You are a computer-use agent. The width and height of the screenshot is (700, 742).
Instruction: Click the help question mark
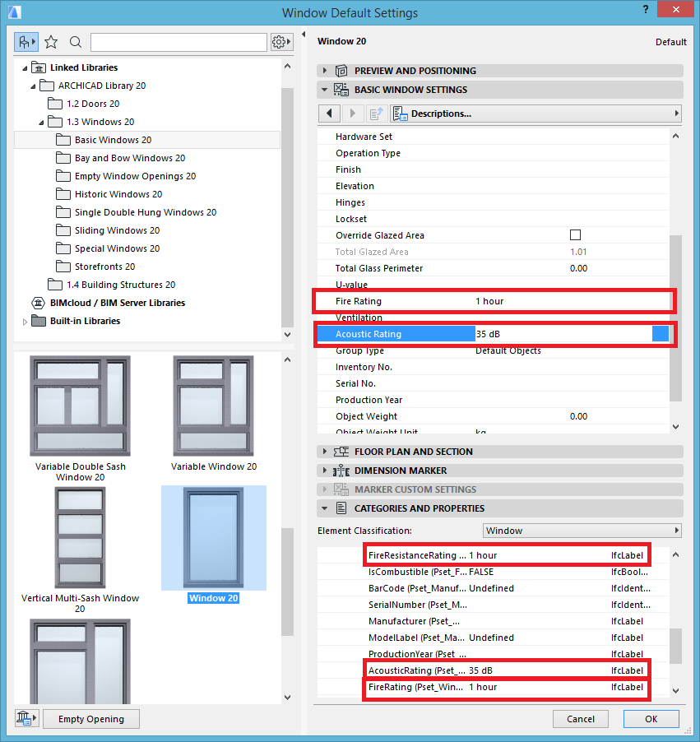646,10
